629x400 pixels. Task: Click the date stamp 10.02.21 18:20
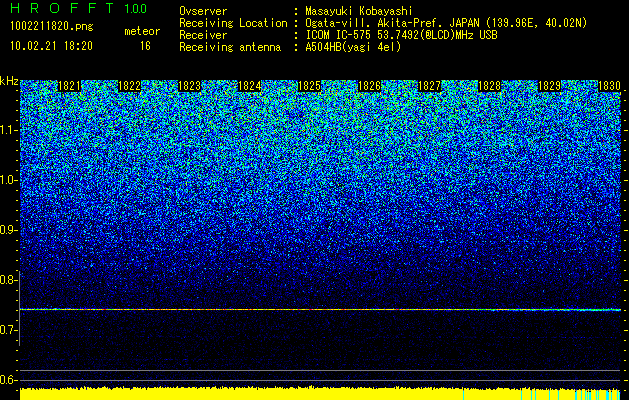[x=51, y=46]
